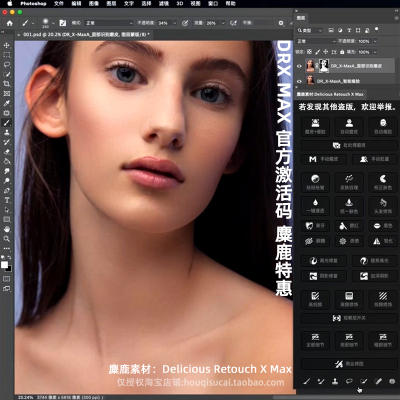Open the brush preset picker arrow

[53, 23]
